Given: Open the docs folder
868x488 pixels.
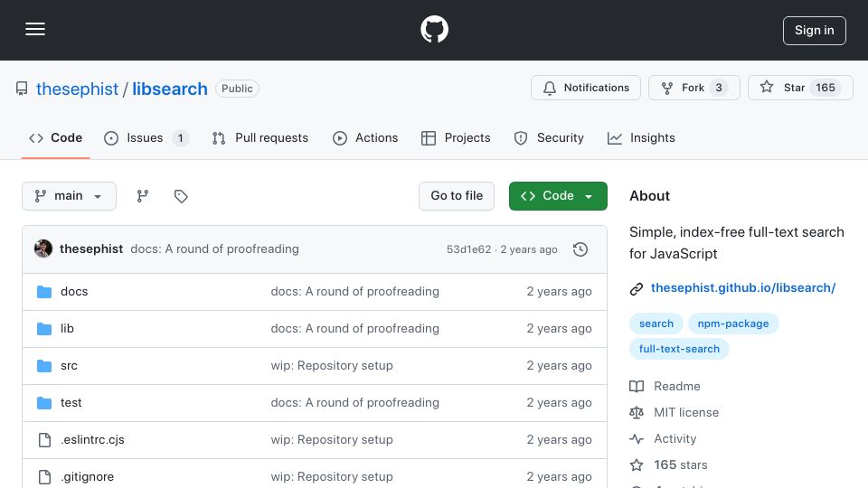Looking at the screenshot, I should 74,292.
